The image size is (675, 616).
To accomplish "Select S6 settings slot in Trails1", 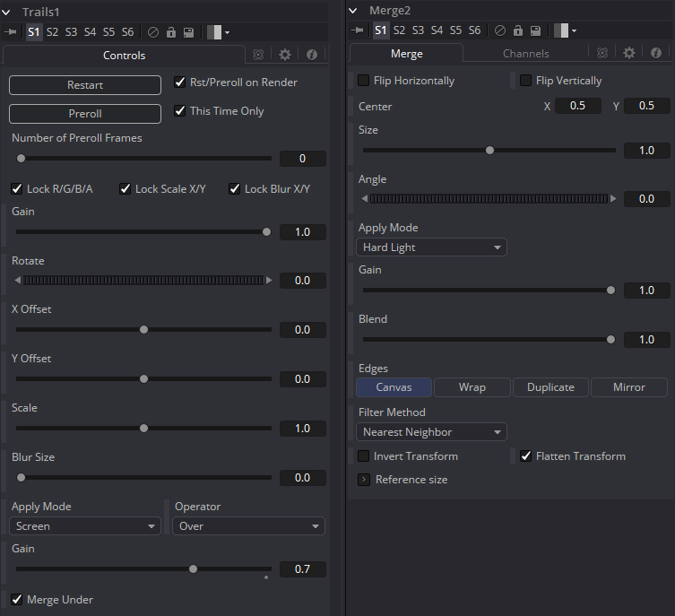I will coord(127,32).
